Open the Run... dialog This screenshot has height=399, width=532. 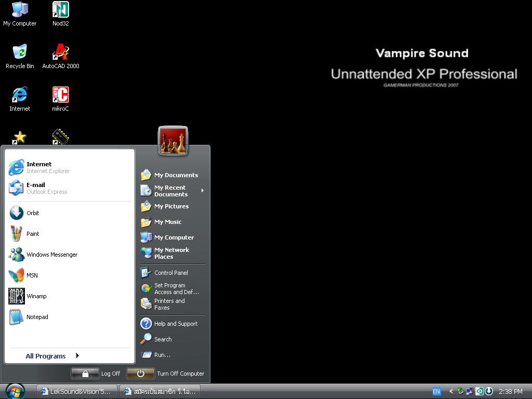[x=172, y=355]
